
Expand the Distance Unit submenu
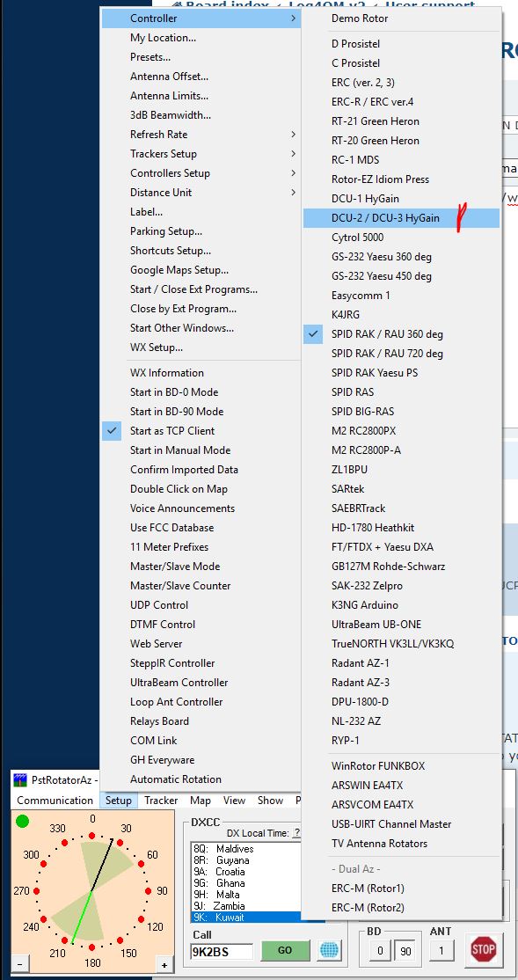click(201, 193)
